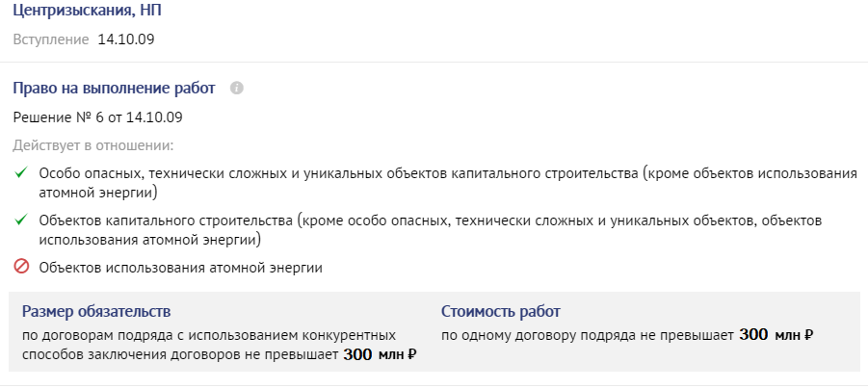This screenshot has width=868, height=389.
Task: Click the info icon beside Право на выполнение работ
Action: click(x=236, y=88)
